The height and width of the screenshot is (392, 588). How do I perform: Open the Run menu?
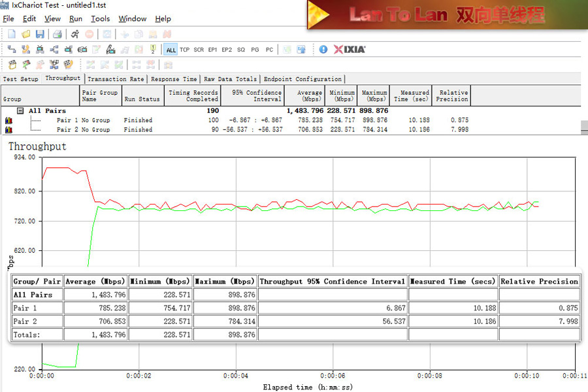(x=76, y=19)
